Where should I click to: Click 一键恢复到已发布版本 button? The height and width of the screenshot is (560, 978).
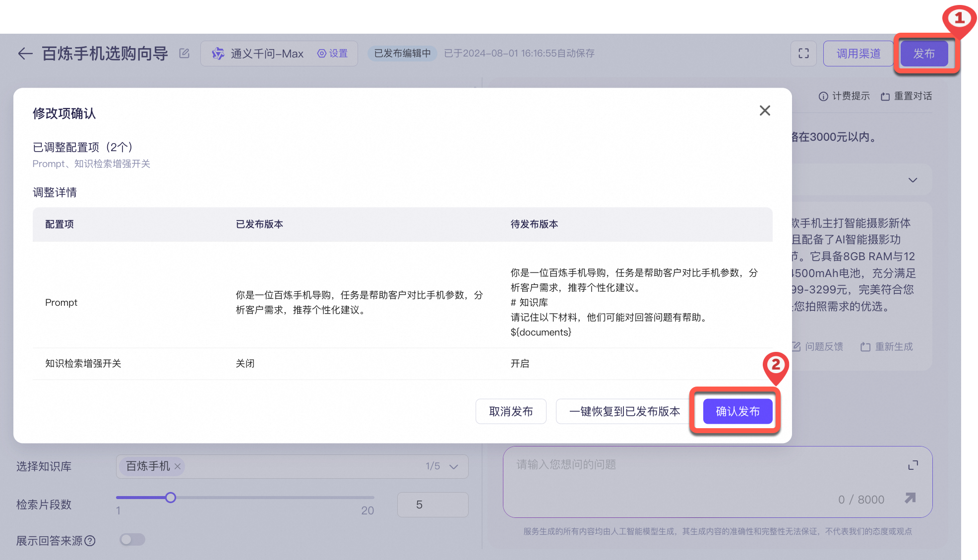624,411
